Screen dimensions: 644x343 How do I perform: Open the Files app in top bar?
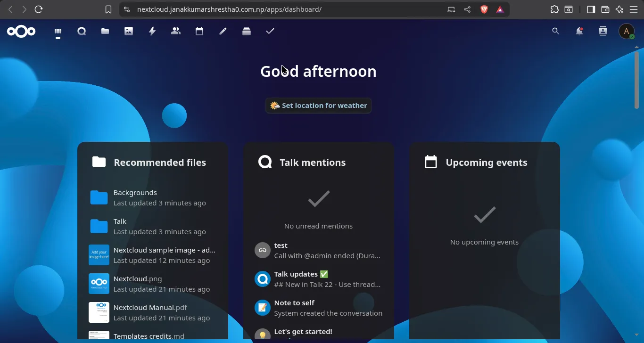pyautogui.click(x=105, y=31)
